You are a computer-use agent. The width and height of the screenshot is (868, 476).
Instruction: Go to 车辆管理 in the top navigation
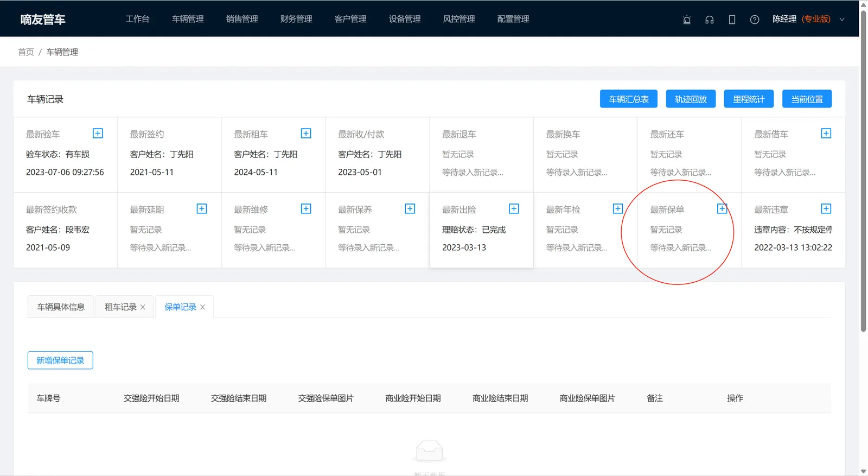(188, 19)
